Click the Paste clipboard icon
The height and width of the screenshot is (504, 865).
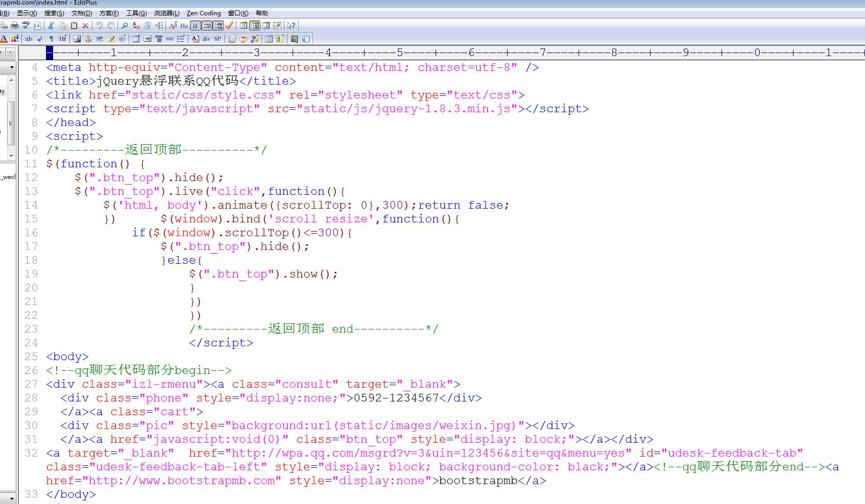tap(74, 26)
